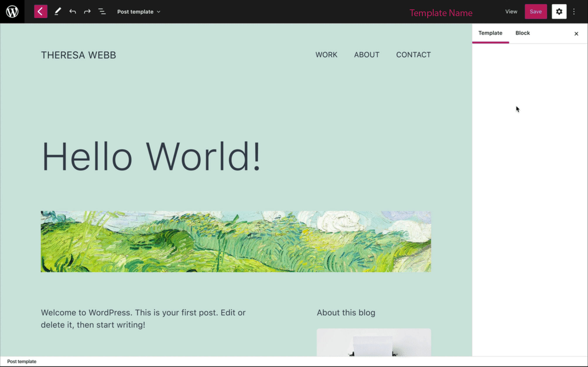Click the WORK navigation menu item
The width and height of the screenshot is (588, 367).
[x=326, y=54]
